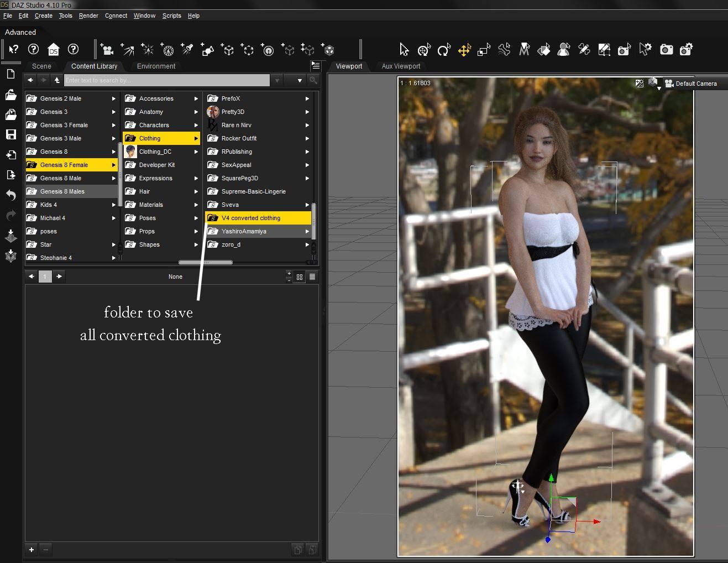Open the V4 converted clothing folder
Image resolution: width=728 pixels, height=563 pixels.
[x=250, y=218]
